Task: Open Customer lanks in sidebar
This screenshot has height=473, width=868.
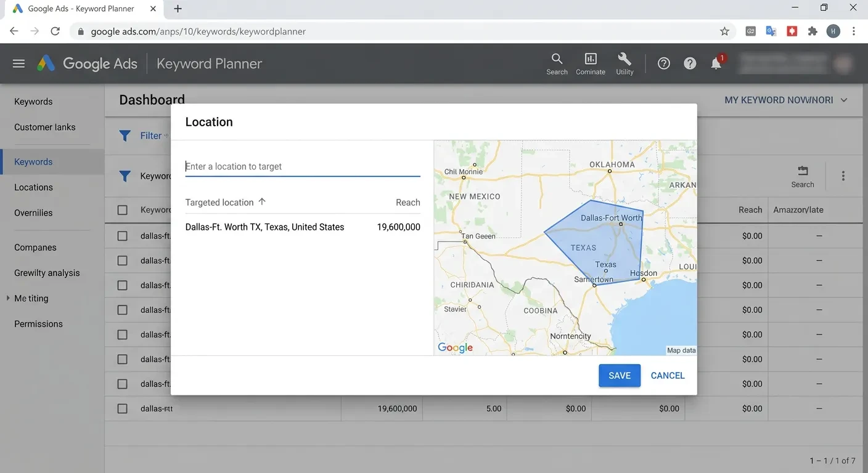Action: (x=45, y=127)
